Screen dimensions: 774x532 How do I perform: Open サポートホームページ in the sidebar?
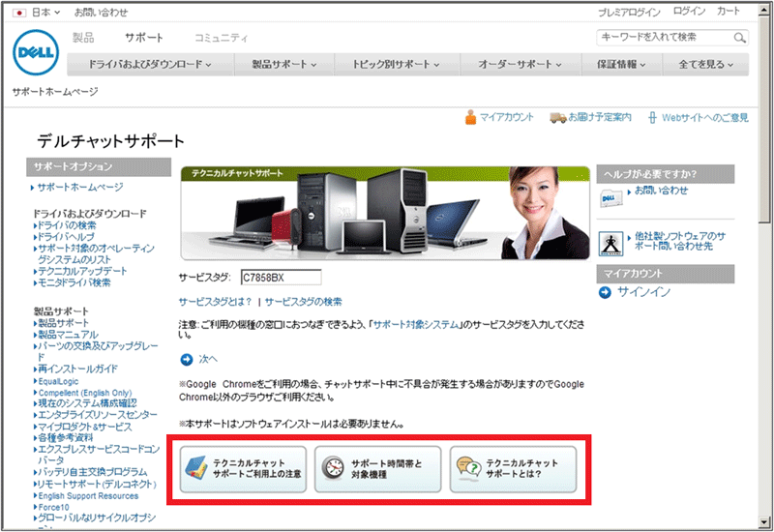(80, 188)
